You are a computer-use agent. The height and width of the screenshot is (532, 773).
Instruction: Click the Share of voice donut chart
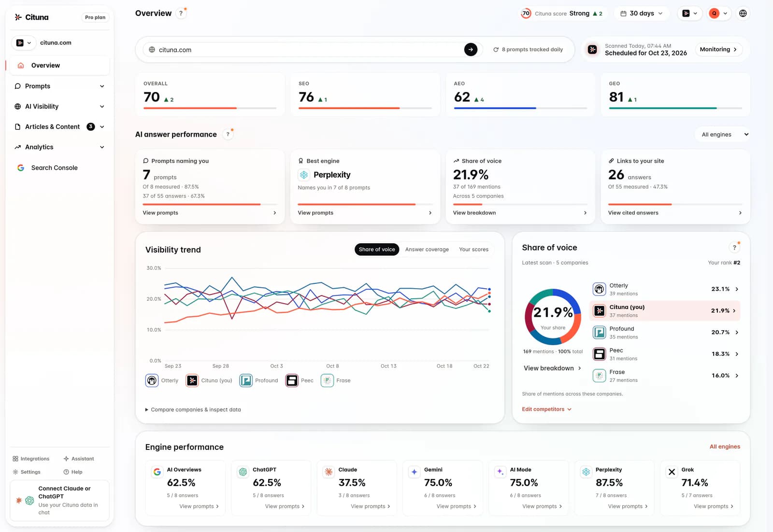(x=553, y=317)
